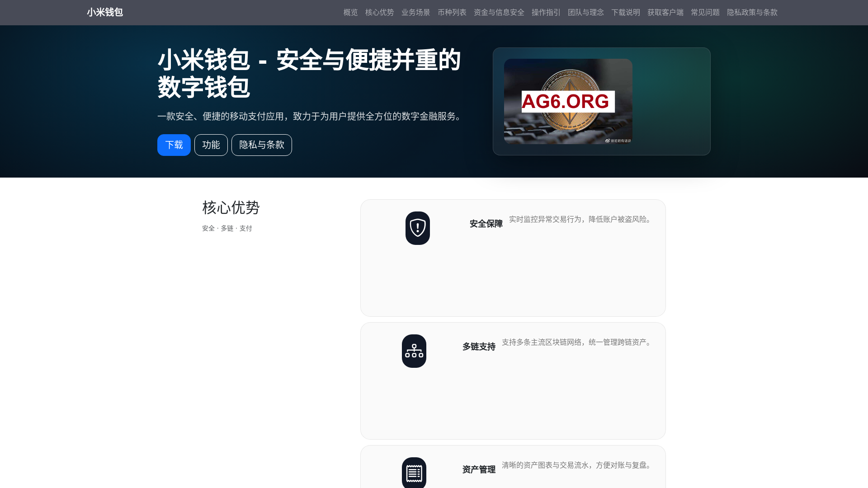Select 获取客户端 in top nav
This screenshot has height=488, width=868.
click(x=665, y=12)
